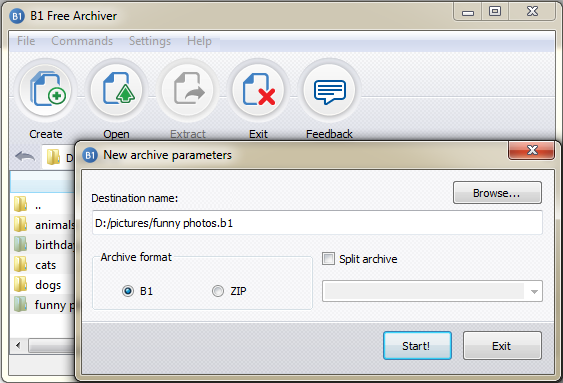The height and width of the screenshot is (383, 563).
Task: Maximize the B1 Free Archiver window
Action: pos(495,11)
